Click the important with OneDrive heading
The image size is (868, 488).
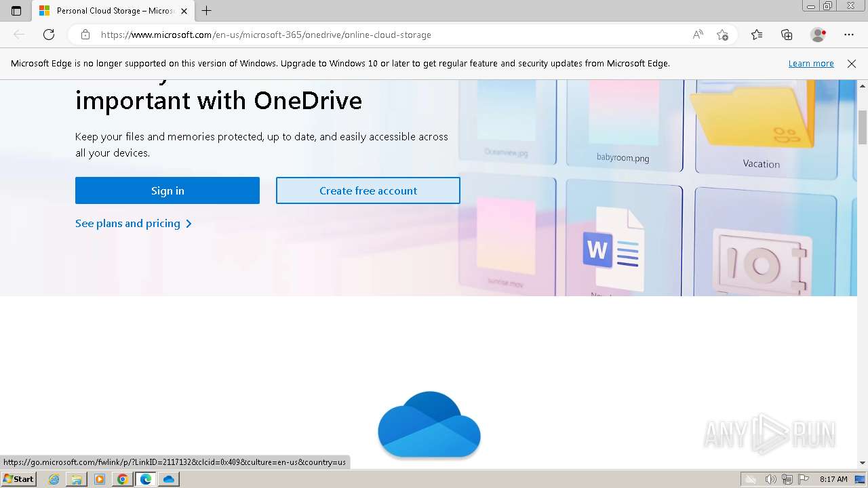coord(218,101)
